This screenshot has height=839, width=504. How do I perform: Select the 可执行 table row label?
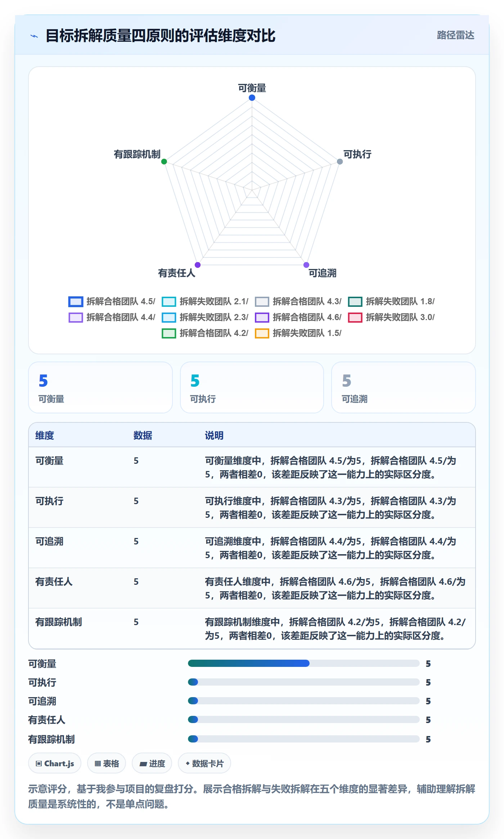pos(49,501)
